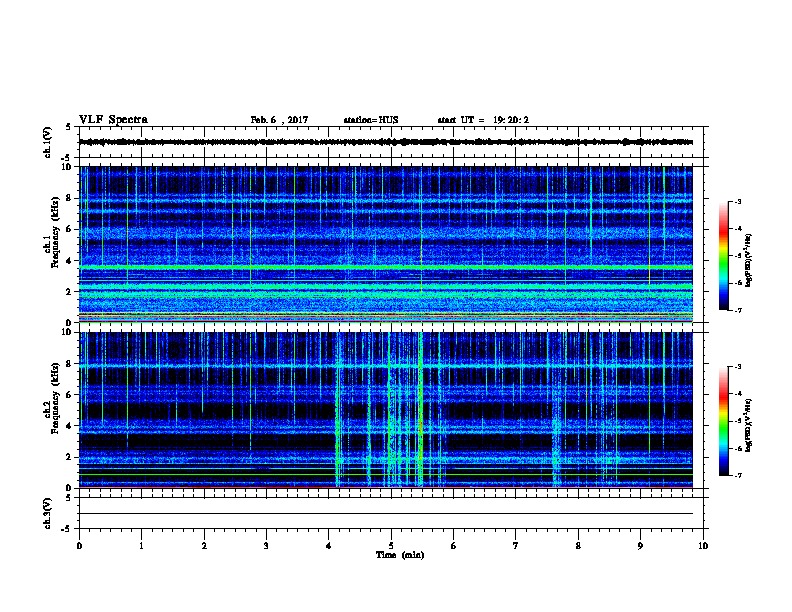The height and width of the screenshot is (612, 792).
Task: Click the "VLF Spectra" plot title
Action: click(x=113, y=120)
